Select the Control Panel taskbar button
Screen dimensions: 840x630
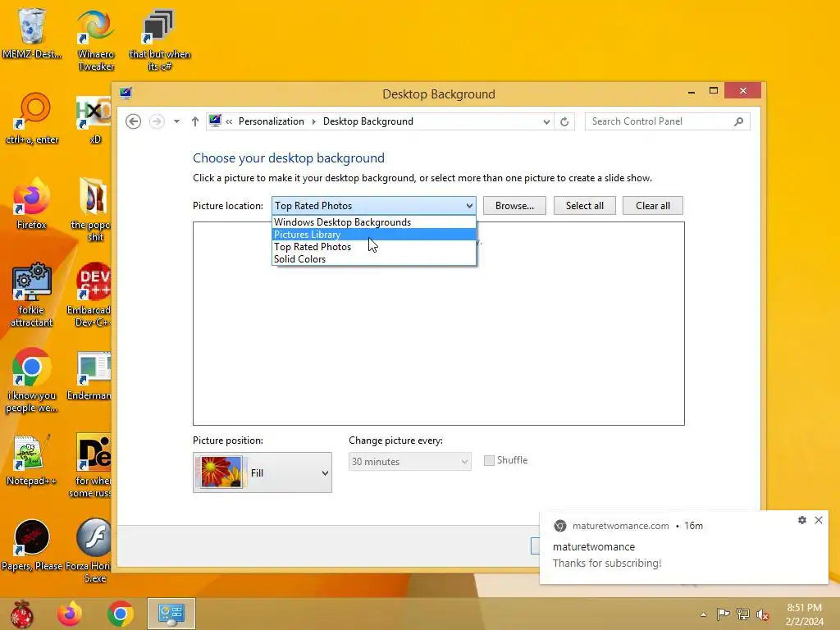pyautogui.click(x=171, y=614)
